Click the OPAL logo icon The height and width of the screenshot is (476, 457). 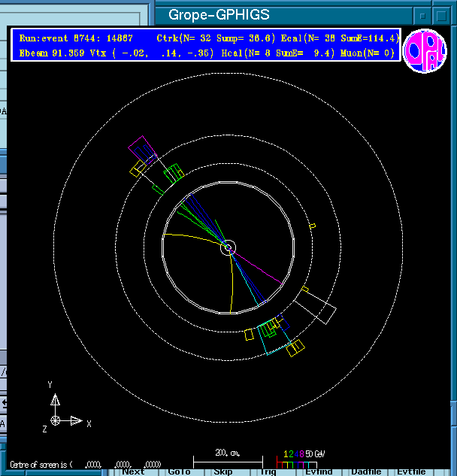point(425,51)
